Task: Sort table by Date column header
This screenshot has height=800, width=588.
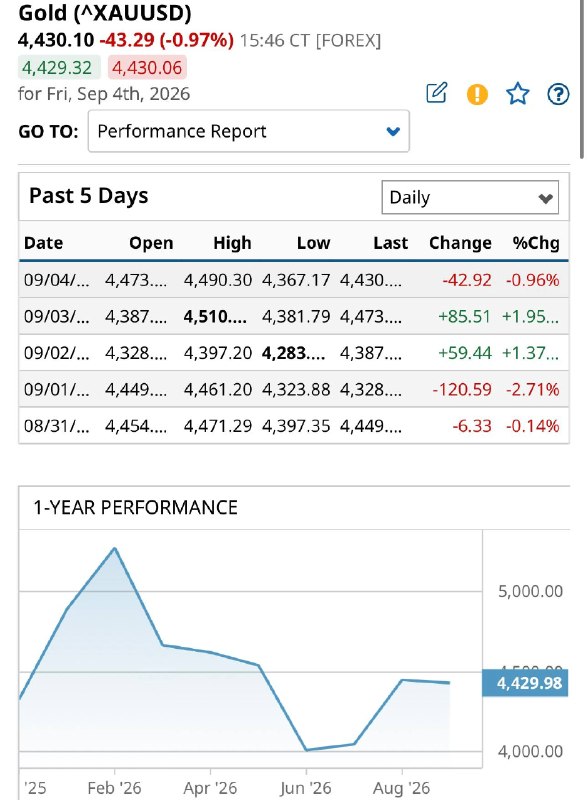Action: click(43, 243)
